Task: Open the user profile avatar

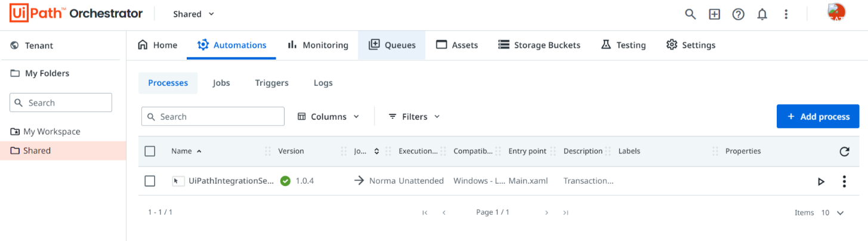Action: 836,13
